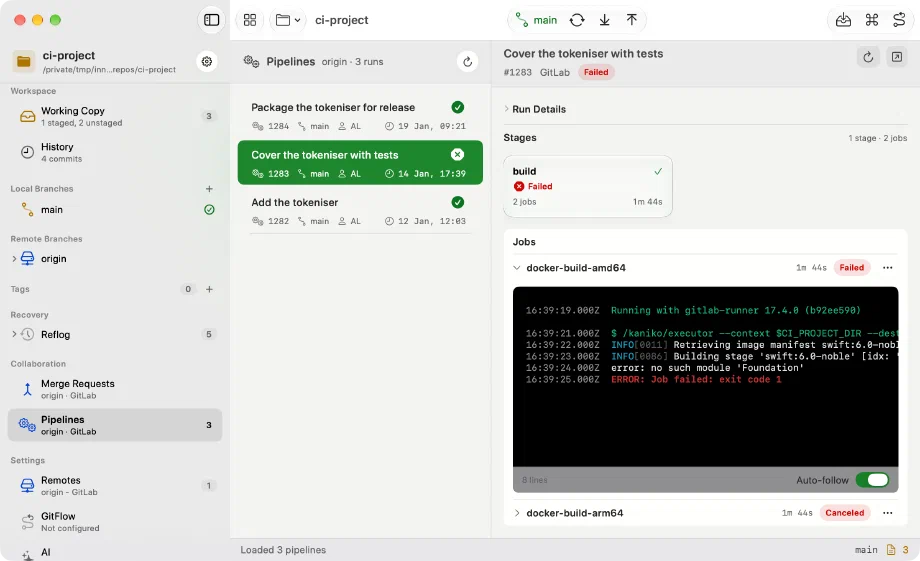Select the main local branch
920x561 pixels.
pyautogui.click(x=115, y=209)
